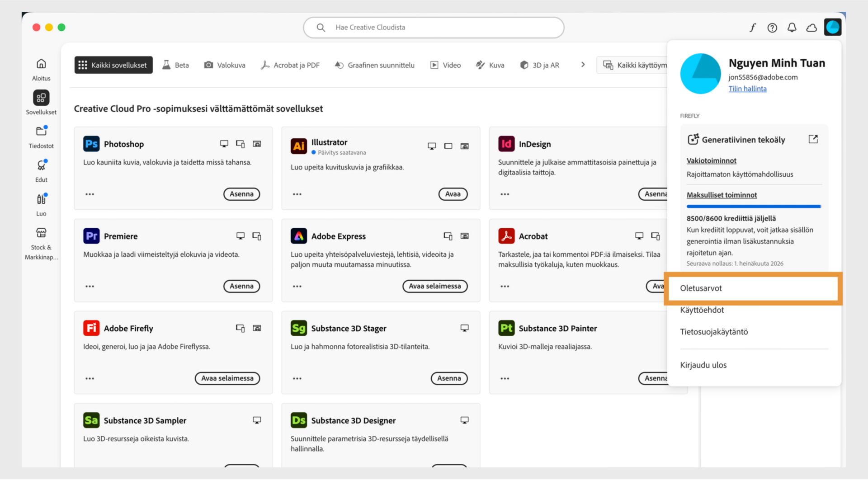This screenshot has width=868, height=480.
Task: Open the notifications bell icon
Action: pos(792,28)
